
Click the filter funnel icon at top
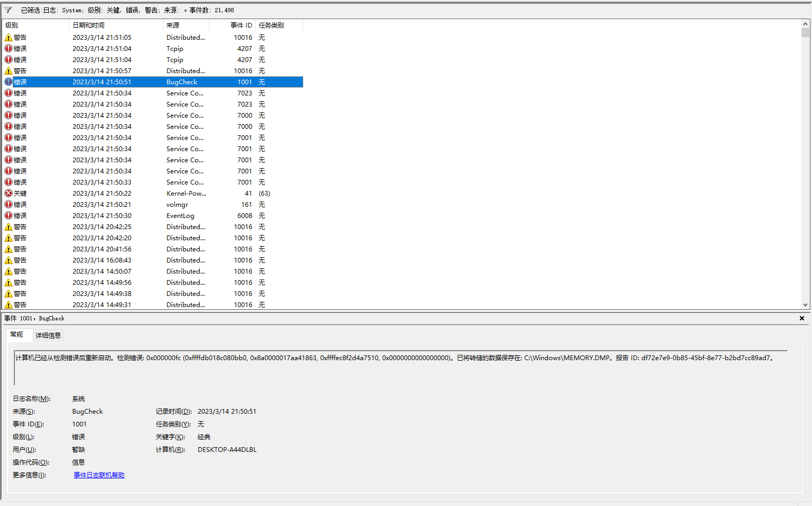[8, 10]
